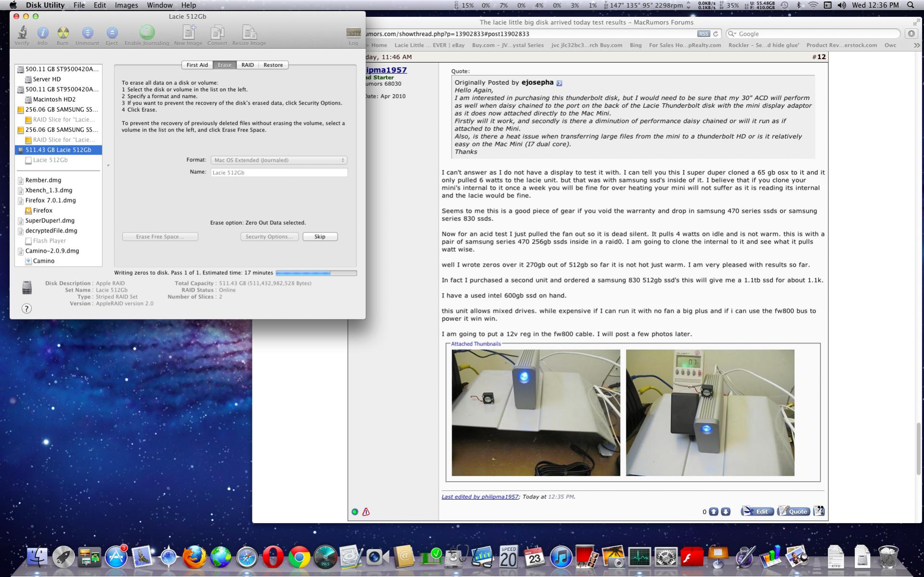Switch to the First Aid tab
Screen dimensions: 924x577
point(197,65)
